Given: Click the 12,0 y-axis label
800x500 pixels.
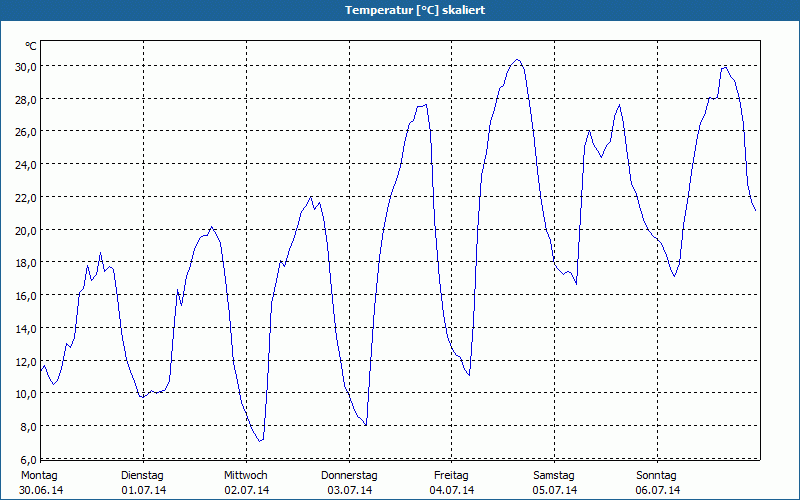Looking at the screenshot, I should [x=26, y=362].
